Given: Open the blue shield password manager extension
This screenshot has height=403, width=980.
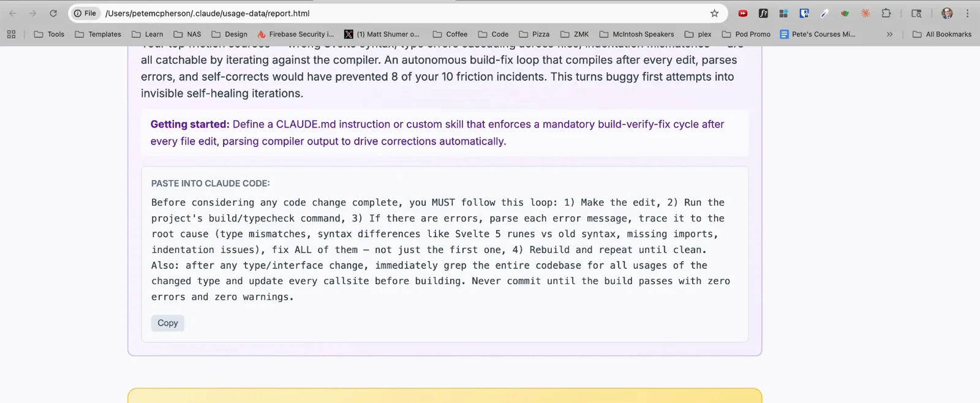Looking at the screenshot, I should pos(804,13).
